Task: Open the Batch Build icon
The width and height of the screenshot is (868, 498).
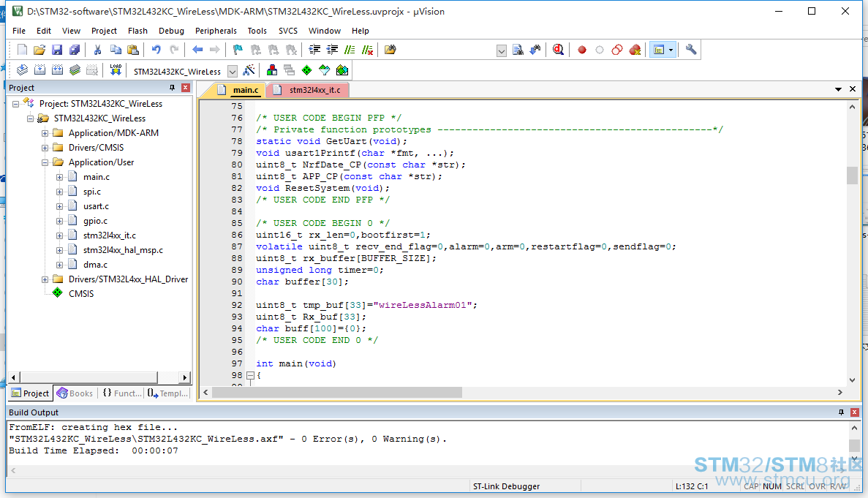Action: pyautogui.click(x=75, y=70)
